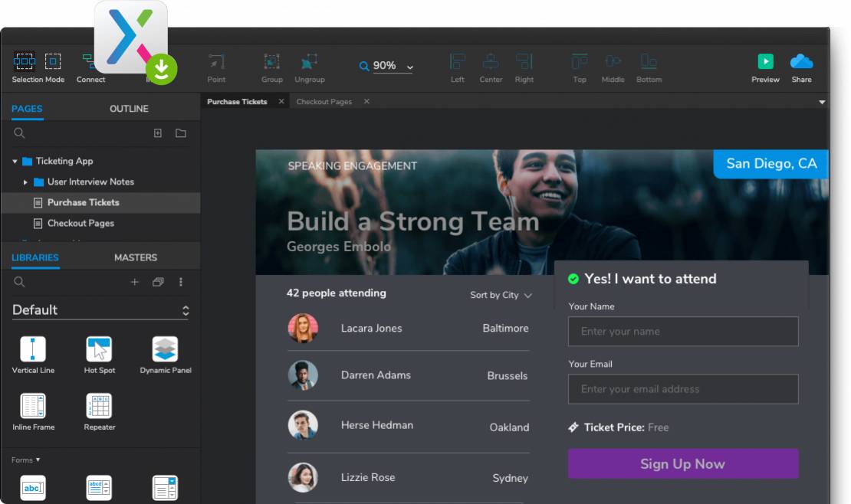Switch to the Outline tab
Image resolution: width=851 pixels, height=504 pixels.
[129, 109]
